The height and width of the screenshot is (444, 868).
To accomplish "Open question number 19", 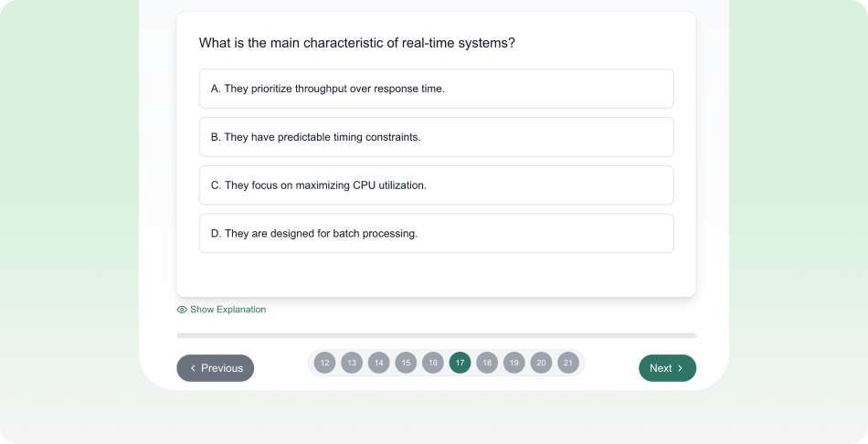I will (x=514, y=363).
